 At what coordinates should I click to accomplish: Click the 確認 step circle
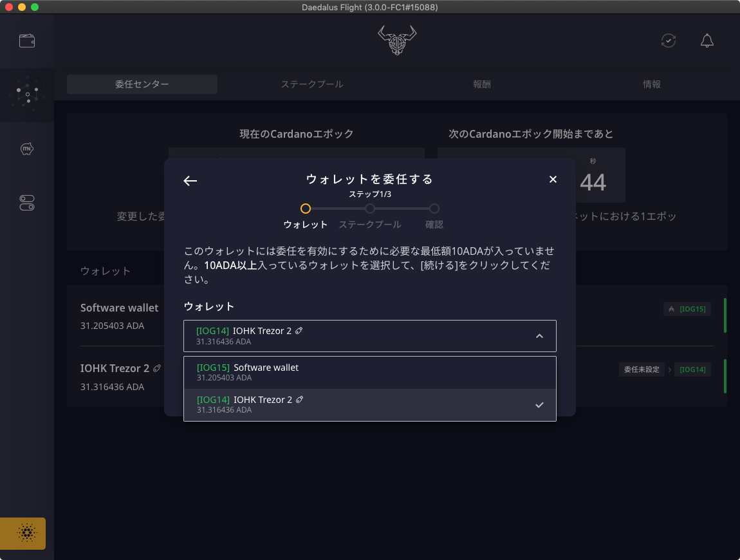(x=434, y=209)
